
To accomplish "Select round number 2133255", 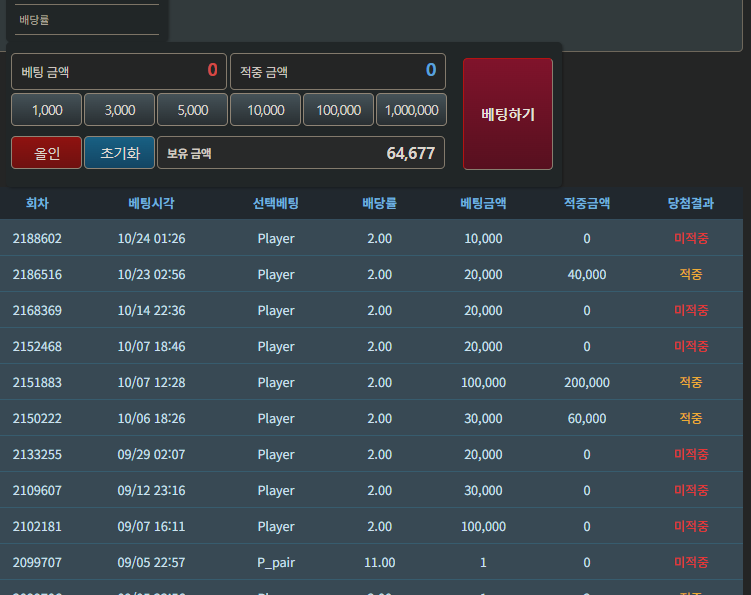I will point(37,454).
